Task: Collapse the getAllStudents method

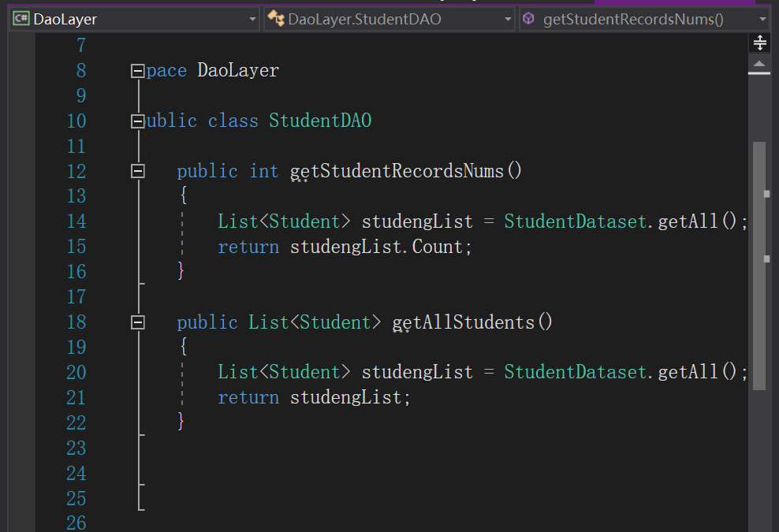Action: (138, 322)
